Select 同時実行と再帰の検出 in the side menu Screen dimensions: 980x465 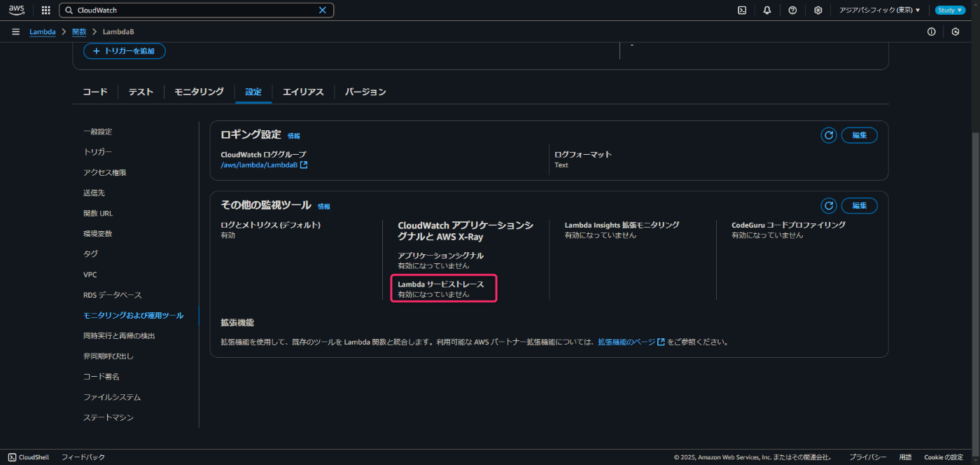click(x=119, y=335)
